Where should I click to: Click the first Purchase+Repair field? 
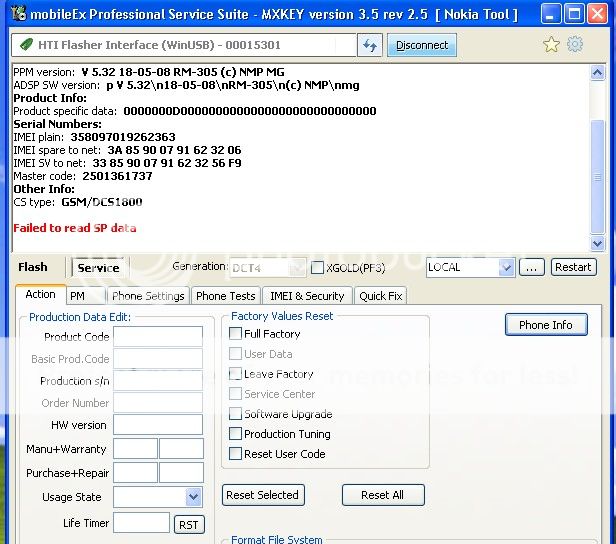[136, 473]
